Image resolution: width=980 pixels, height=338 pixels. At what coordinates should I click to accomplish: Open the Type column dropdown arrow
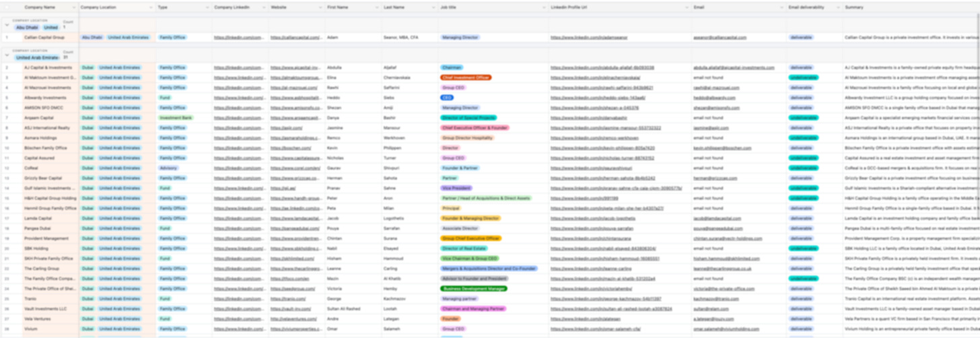tap(207, 7)
